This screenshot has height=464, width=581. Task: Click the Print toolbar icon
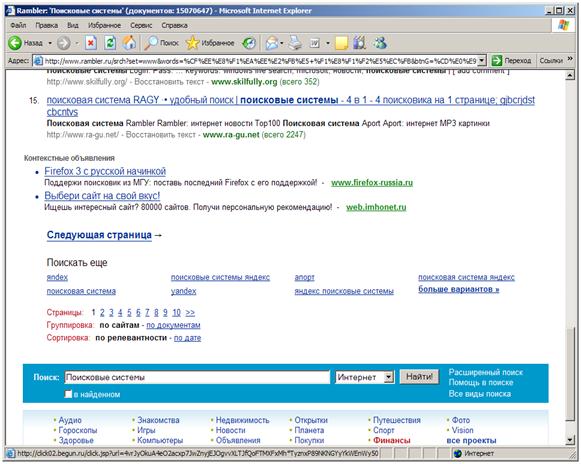point(295,43)
